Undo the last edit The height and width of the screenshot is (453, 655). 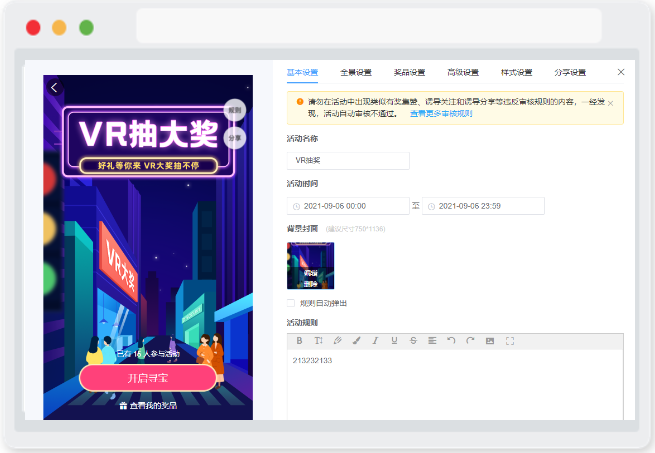click(x=451, y=341)
